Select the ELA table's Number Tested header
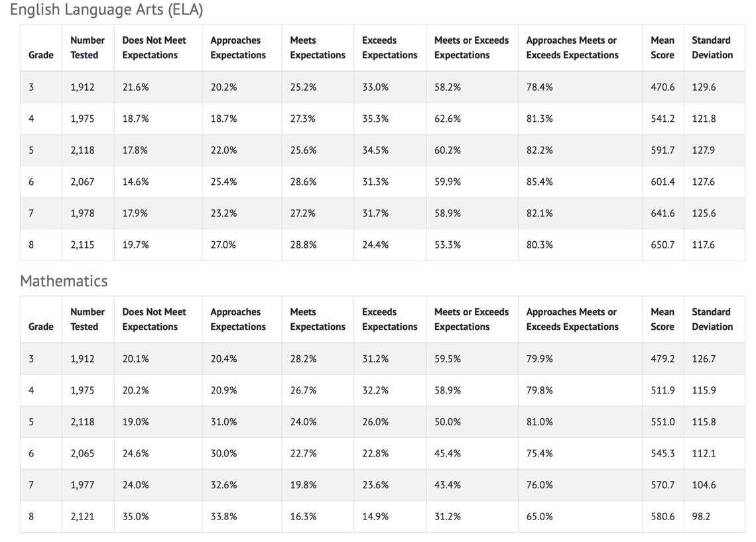Image resolution: width=756 pixels, height=542 pixels. point(88,48)
